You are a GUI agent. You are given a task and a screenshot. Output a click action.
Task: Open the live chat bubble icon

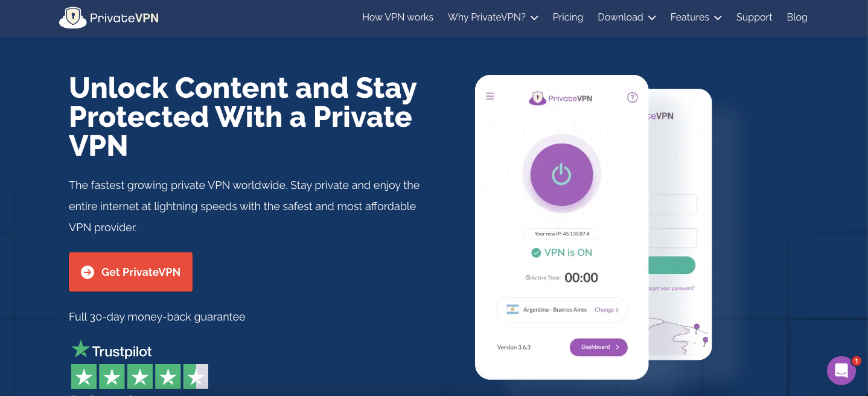pyautogui.click(x=841, y=371)
